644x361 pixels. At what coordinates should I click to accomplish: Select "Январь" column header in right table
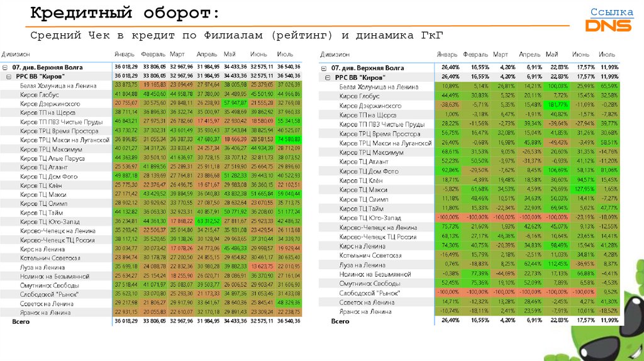[x=447, y=55]
